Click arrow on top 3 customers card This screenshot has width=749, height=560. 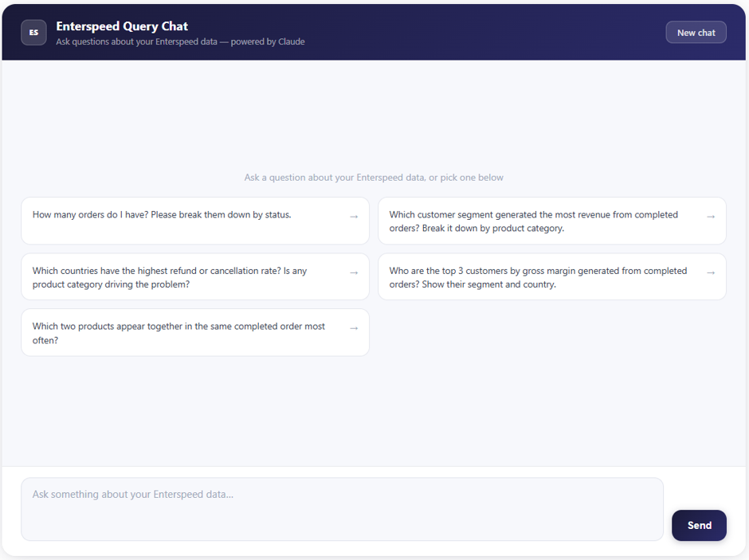tap(711, 272)
